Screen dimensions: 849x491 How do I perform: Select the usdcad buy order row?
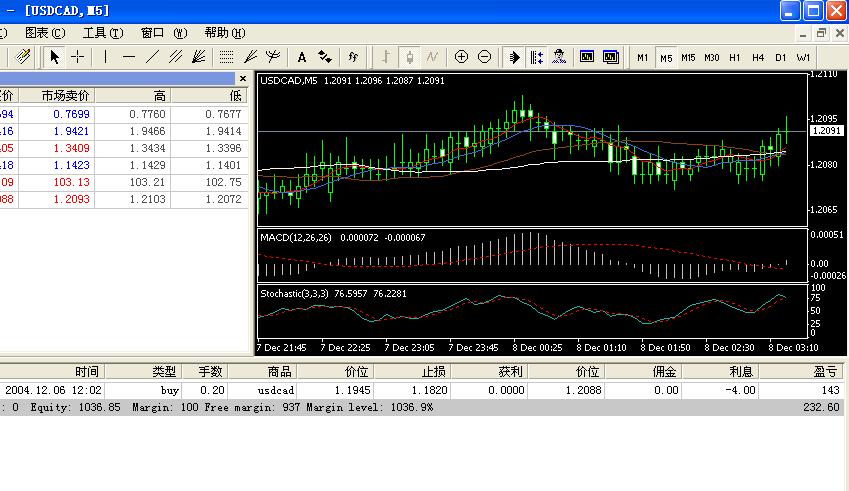(x=421, y=390)
